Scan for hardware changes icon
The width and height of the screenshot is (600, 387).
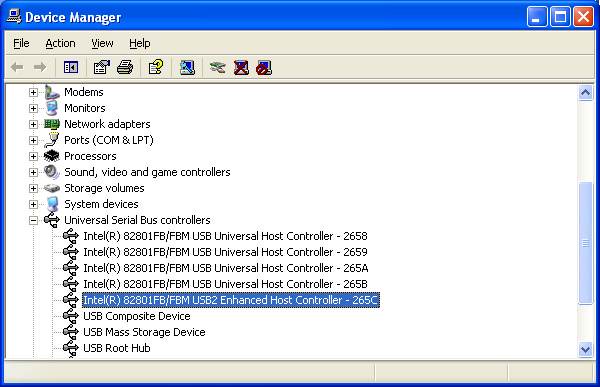click(187, 68)
